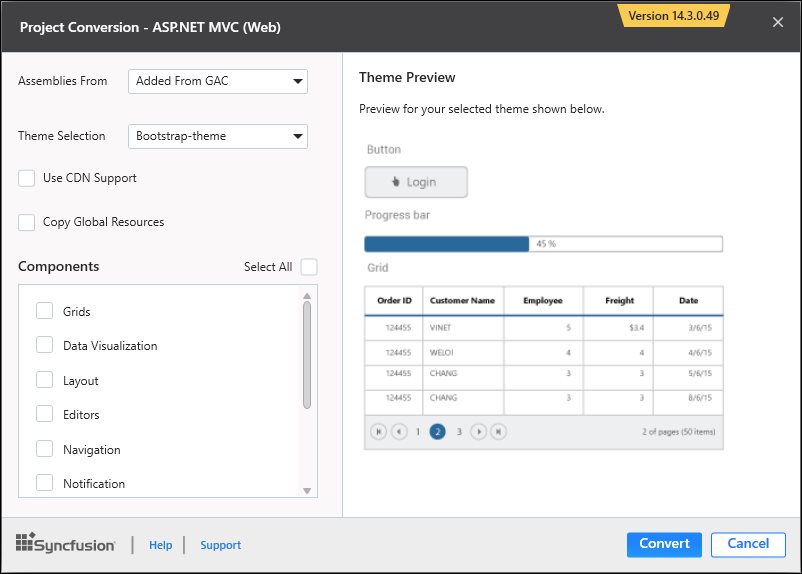Click the Cancel button
The height and width of the screenshot is (574, 802).
pos(748,544)
